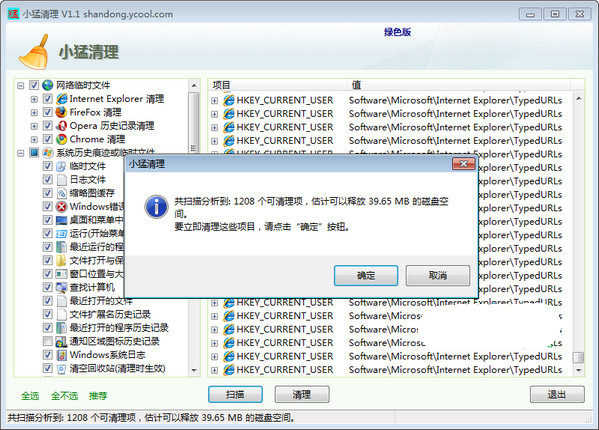Click the icon beside 最近打开的程序历史记录

[61, 328]
